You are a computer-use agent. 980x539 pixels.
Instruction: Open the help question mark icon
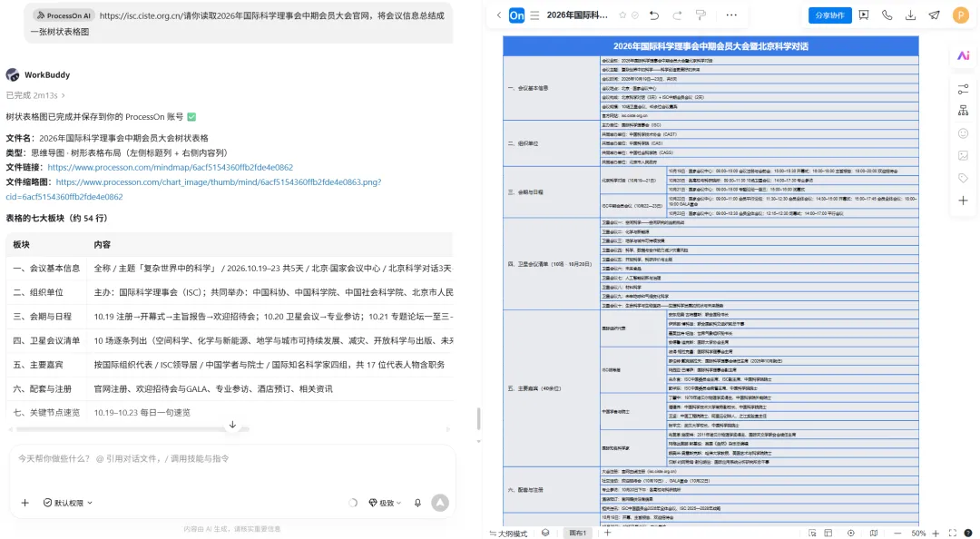tap(968, 534)
